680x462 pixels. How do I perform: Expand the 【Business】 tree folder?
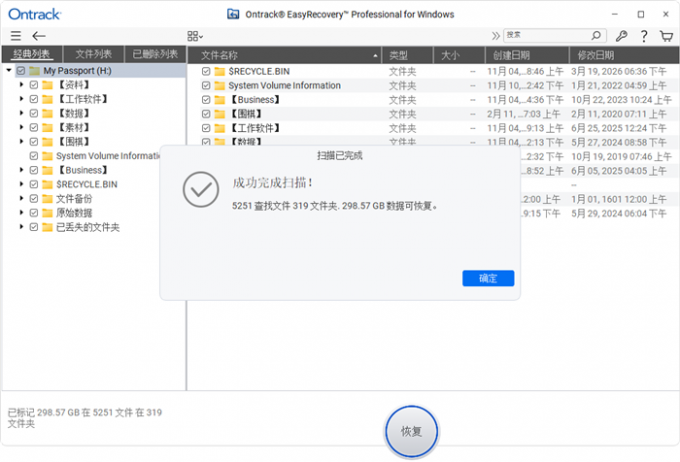(x=21, y=170)
